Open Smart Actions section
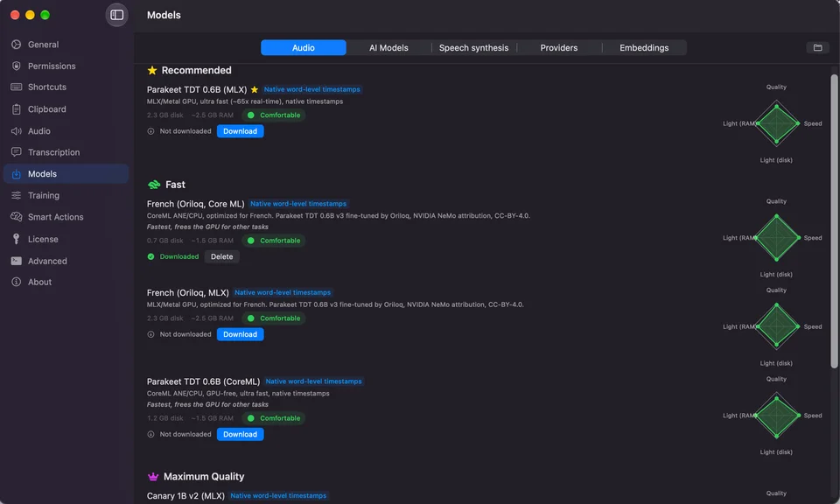840x504 pixels. pyautogui.click(x=66, y=217)
